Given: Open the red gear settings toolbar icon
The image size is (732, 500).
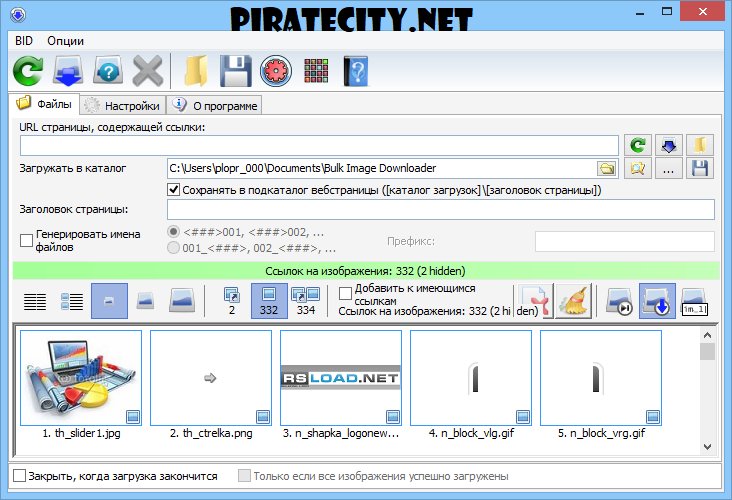Looking at the screenshot, I should (x=276, y=71).
